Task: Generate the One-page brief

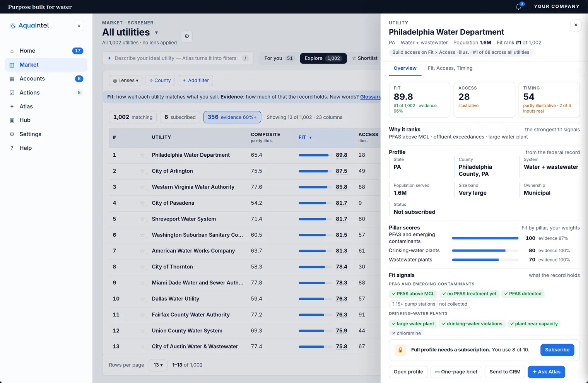Action: (456, 372)
